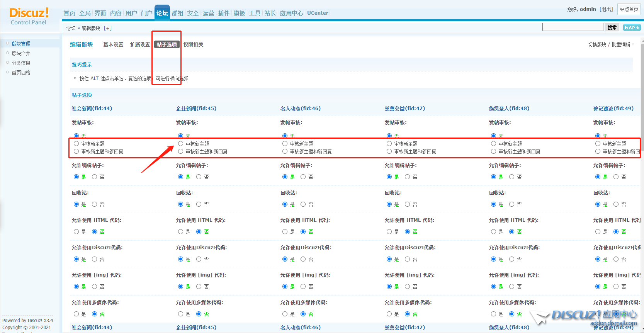Click the 退出 logout link
Image resolution: width=644 pixels, height=333 pixels.
point(606,9)
